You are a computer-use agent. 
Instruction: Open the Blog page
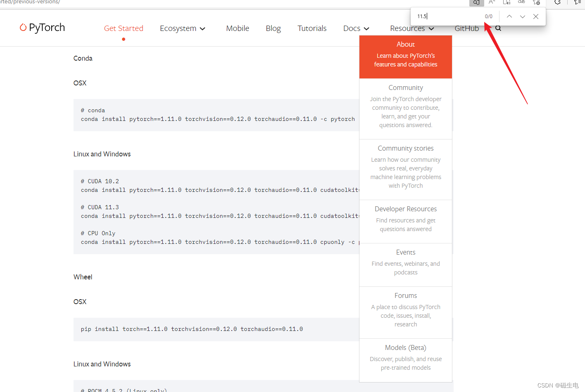coord(273,28)
